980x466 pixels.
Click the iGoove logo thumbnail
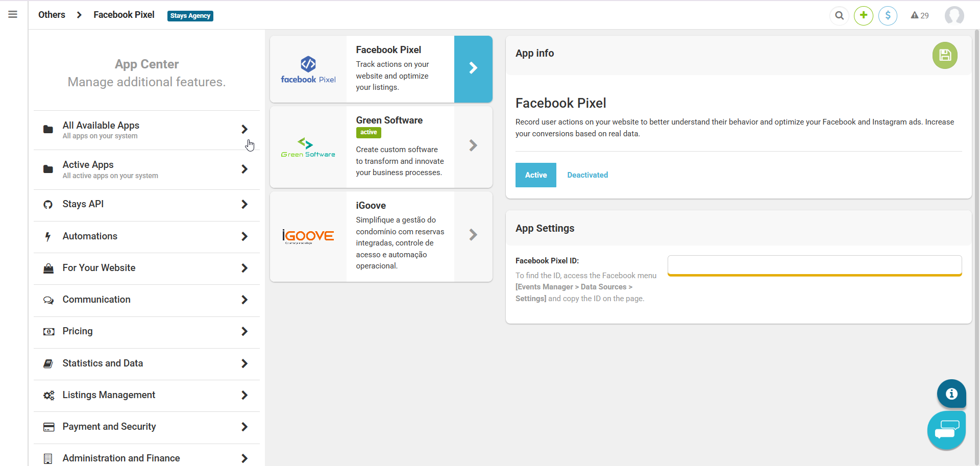pyautogui.click(x=308, y=236)
